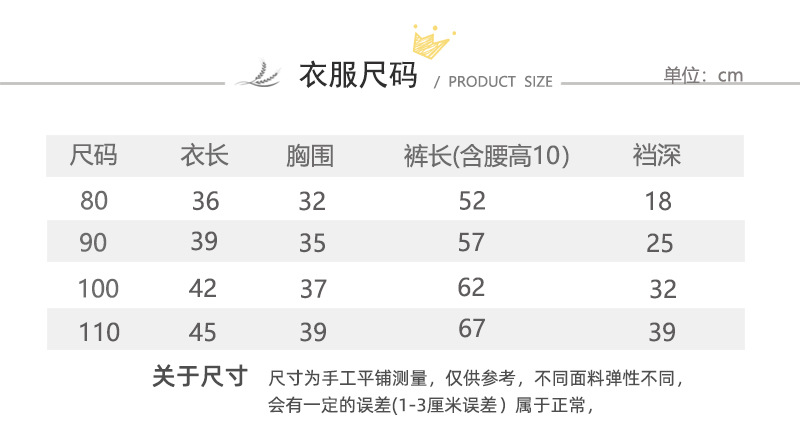Image resolution: width=800 pixels, height=436 pixels.
Task: Select the 胸围 column header
Action: pyautogui.click(x=311, y=156)
